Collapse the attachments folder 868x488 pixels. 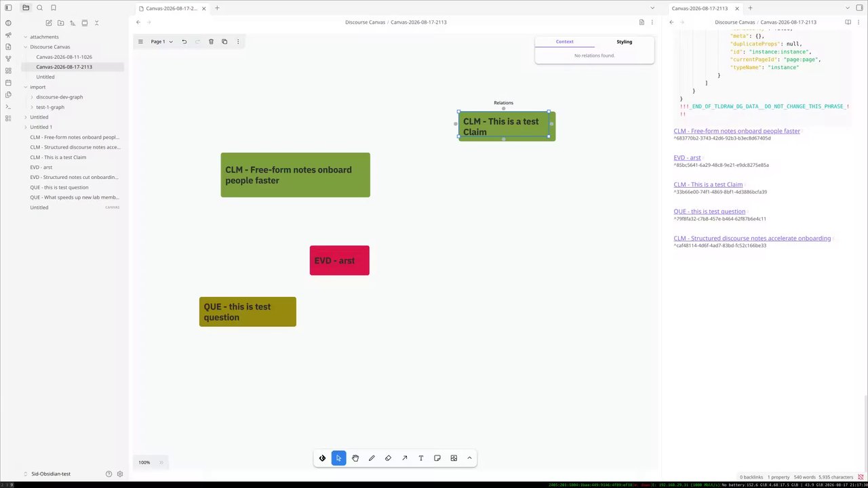(x=26, y=37)
